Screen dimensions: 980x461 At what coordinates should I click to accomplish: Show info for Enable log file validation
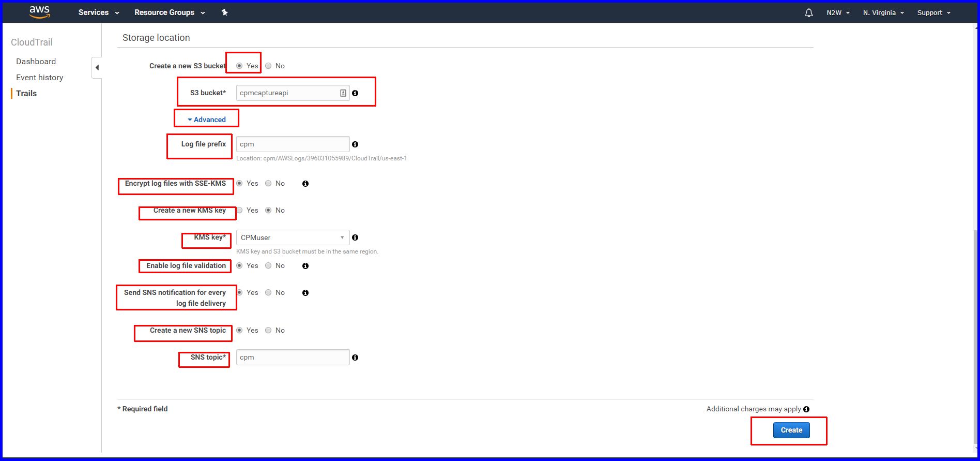point(305,266)
